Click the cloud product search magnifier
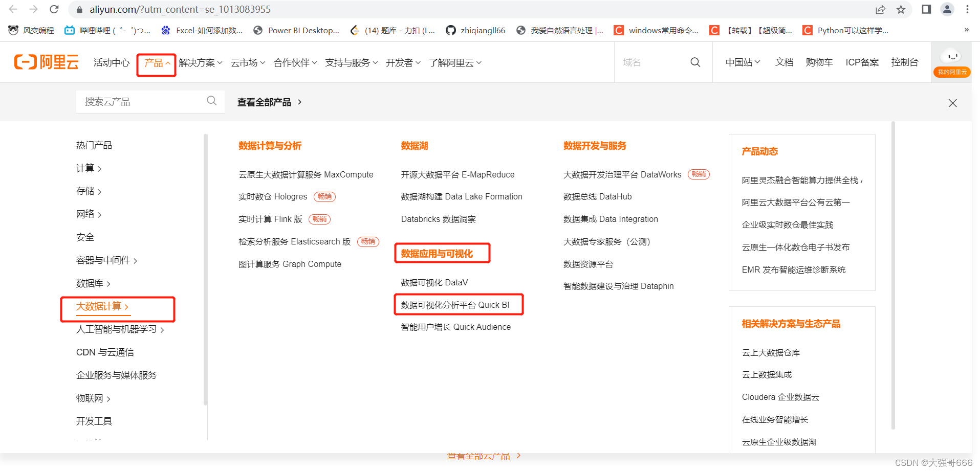Screen dimensions: 980x472 pos(212,101)
